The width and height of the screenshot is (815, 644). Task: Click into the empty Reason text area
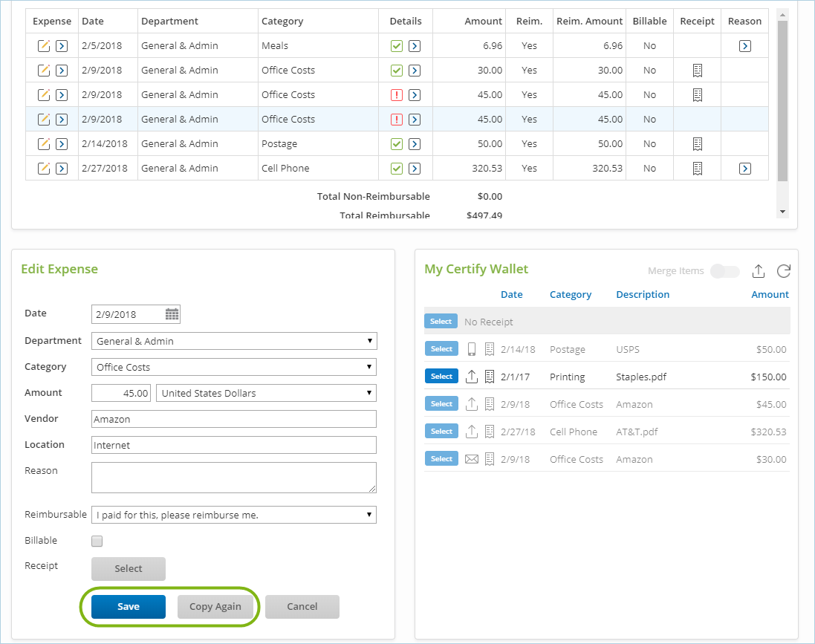234,478
